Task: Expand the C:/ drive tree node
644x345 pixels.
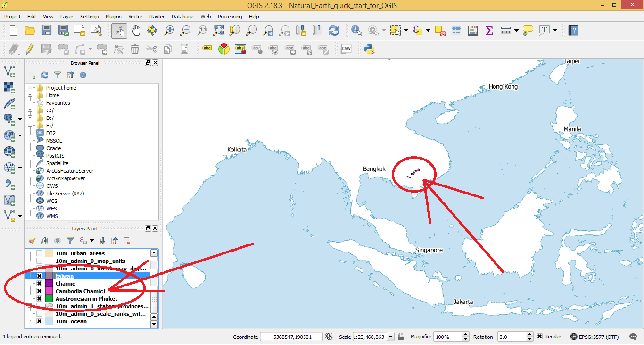Action: (30, 110)
